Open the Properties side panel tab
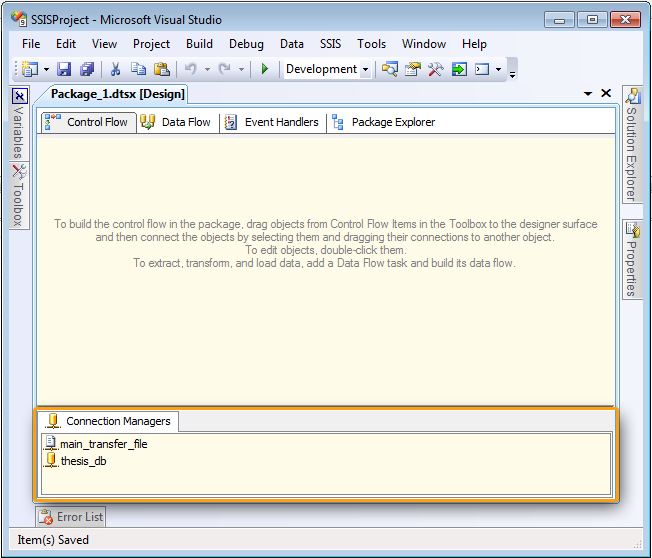The width and height of the screenshot is (652, 558). (x=632, y=259)
